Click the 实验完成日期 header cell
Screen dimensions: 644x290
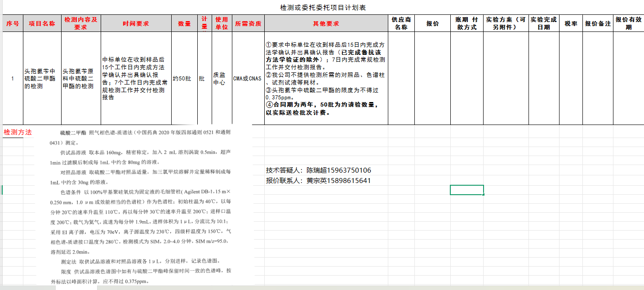click(x=543, y=23)
